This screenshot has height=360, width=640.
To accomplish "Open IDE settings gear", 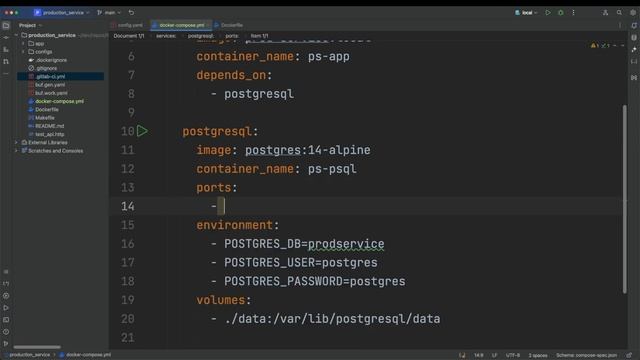I will coord(633,13).
